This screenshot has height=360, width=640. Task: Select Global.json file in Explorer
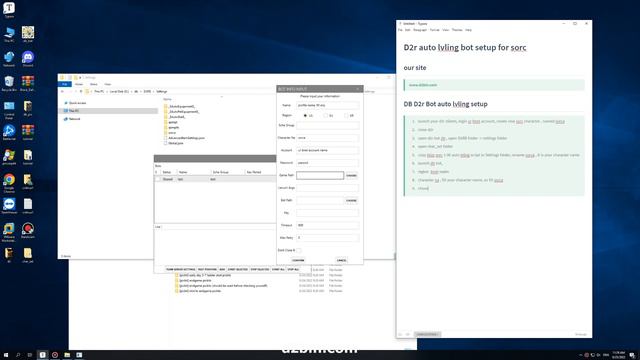pyautogui.click(x=176, y=143)
